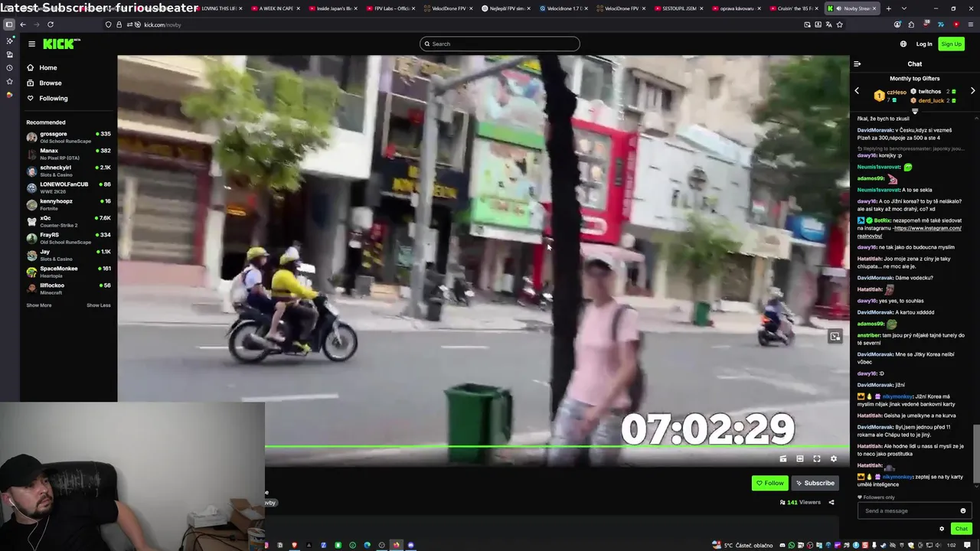The width and height of the screenshot is (980, 551).
Task: Open the language globe icon
Action: (903, 44)
